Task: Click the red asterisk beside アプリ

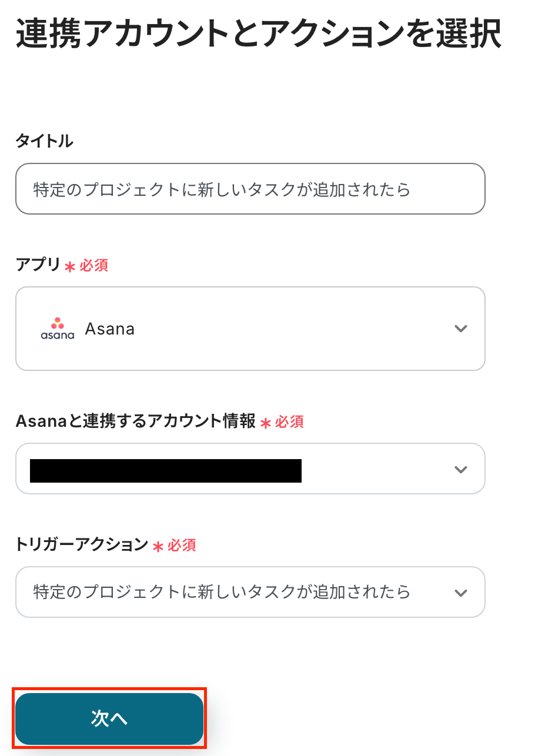Action: point(70,267)
